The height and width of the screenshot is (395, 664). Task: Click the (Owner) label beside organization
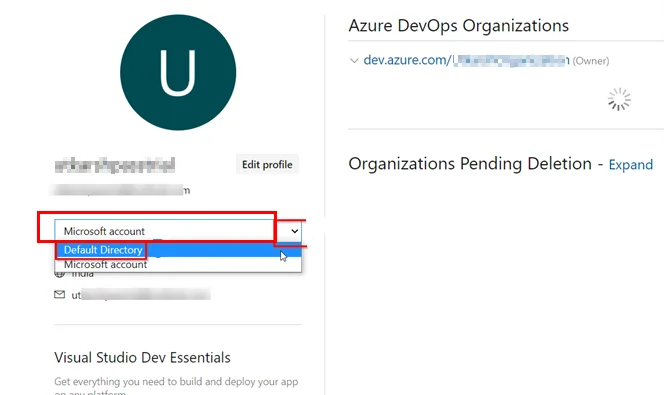point(591,61)
